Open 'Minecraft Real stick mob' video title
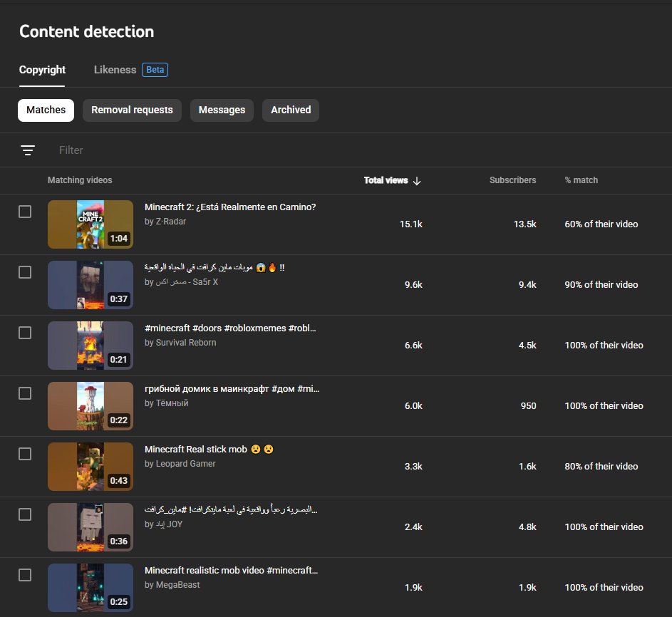Screen dimensions: 672x617 [x=209, y=449]
